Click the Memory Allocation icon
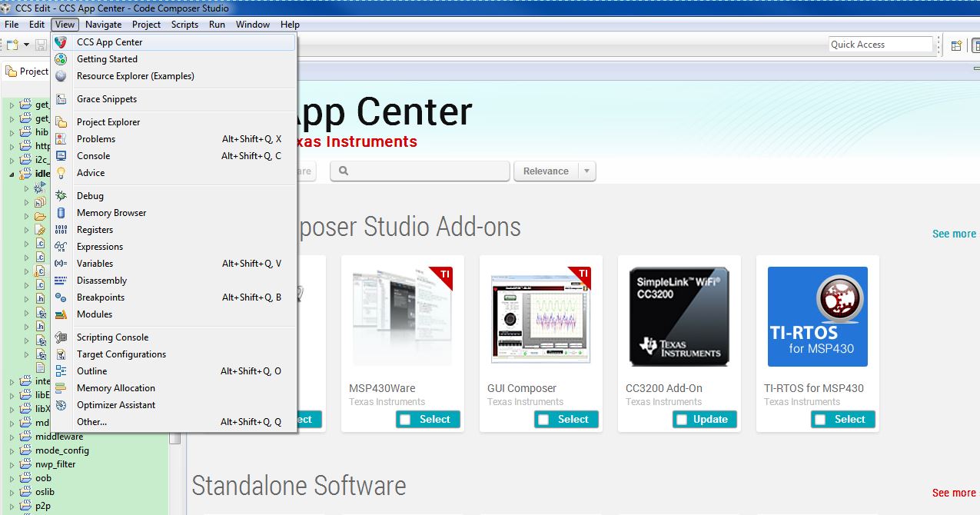 tap(61, 388)
